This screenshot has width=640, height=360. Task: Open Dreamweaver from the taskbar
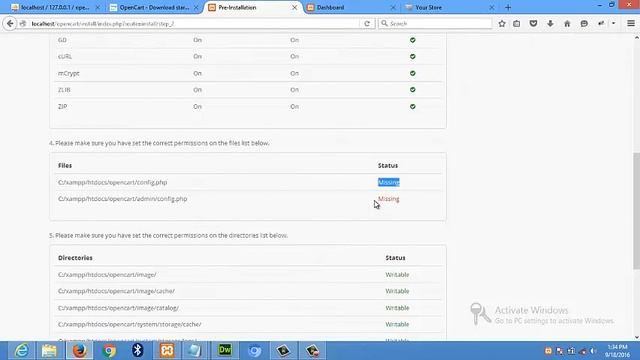click(225, 350)
